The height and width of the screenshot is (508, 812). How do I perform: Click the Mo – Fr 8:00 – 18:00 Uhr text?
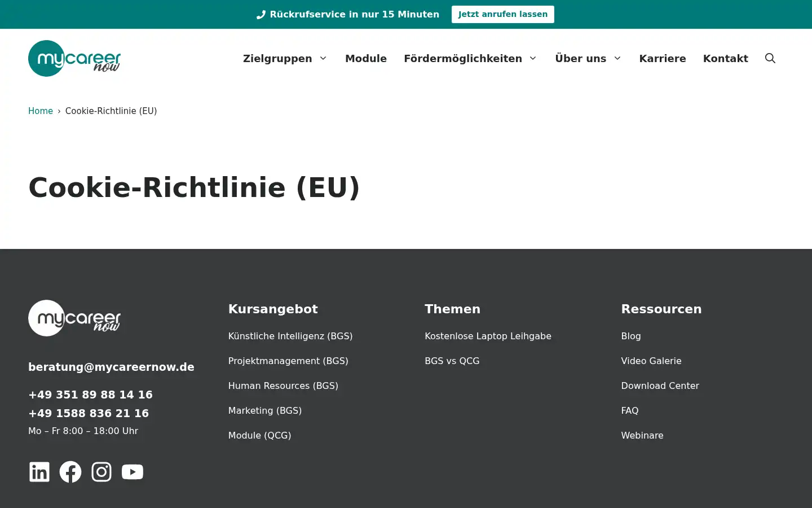(x=83, y=431)
